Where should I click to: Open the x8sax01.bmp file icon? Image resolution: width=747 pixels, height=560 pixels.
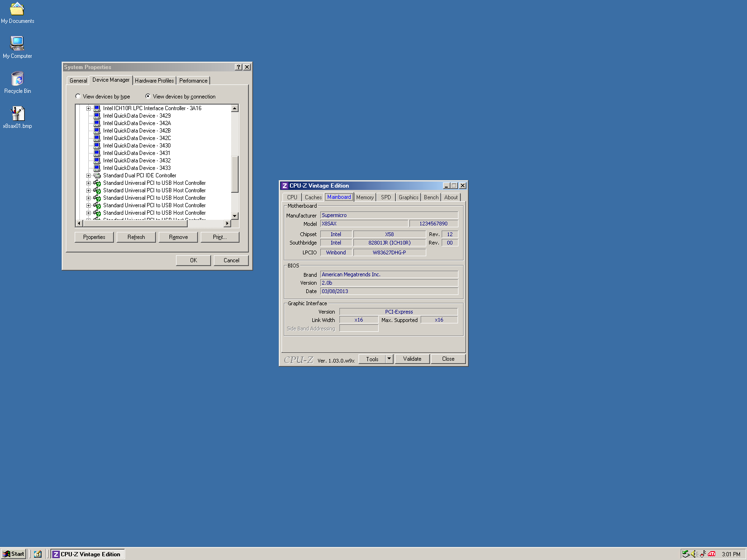pyautogui.click(x=17, y=113)
